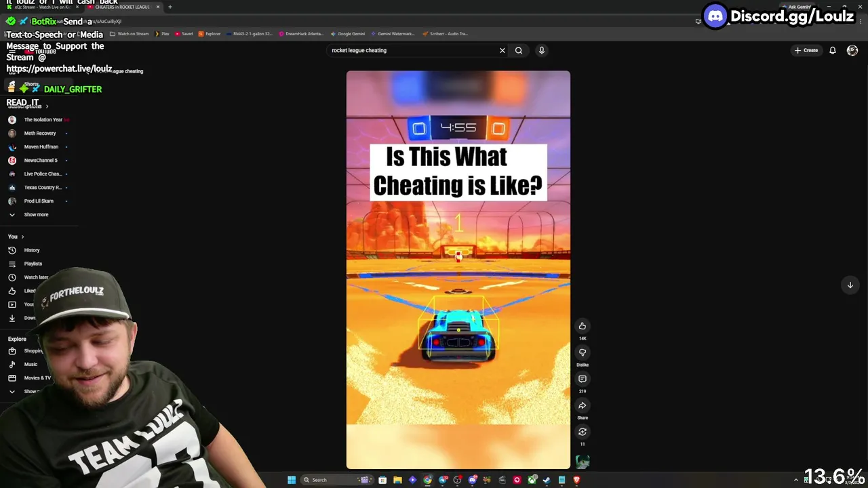Open the YouTube account avatar menu
868x488 pixels.
[x=852, y=50]
